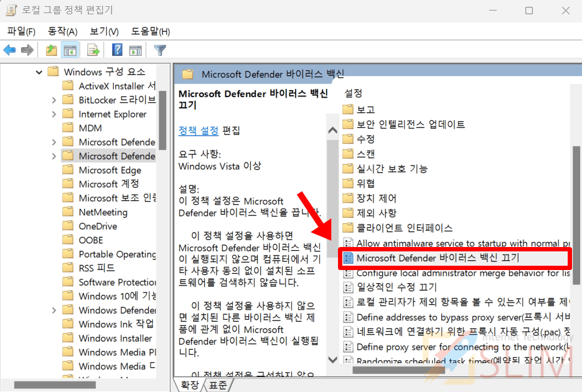This screenshot has width=582, height=392.
Task: Click the settings list vertical scrollbar thumb
Action: (x=576, y=215)
